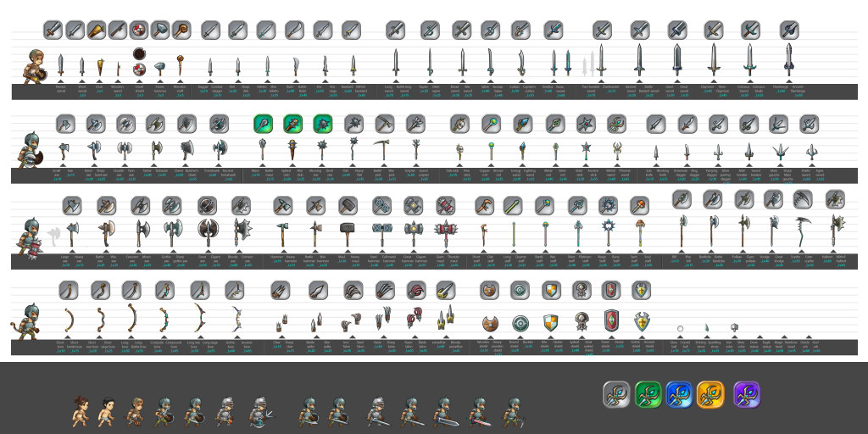Select the orange-white Kite shield icon
This screenshot has height=434, width=868.
tap(551, 291)
